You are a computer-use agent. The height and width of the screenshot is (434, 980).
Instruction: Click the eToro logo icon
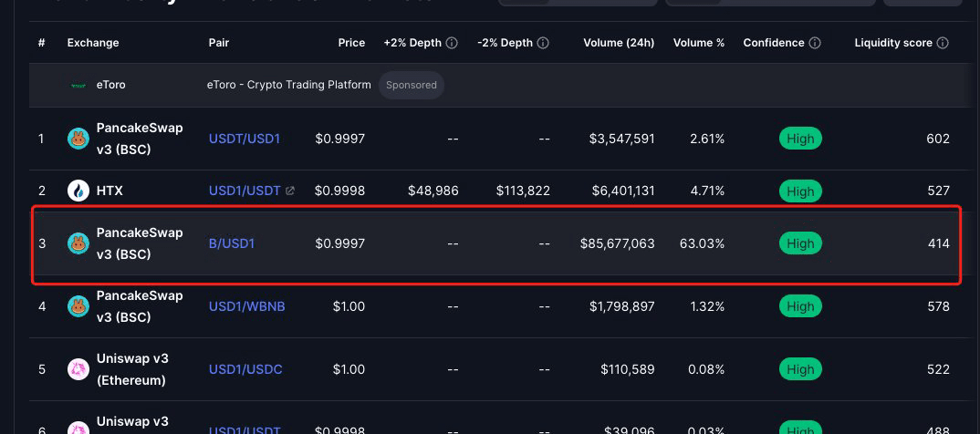tap(78, 85)
